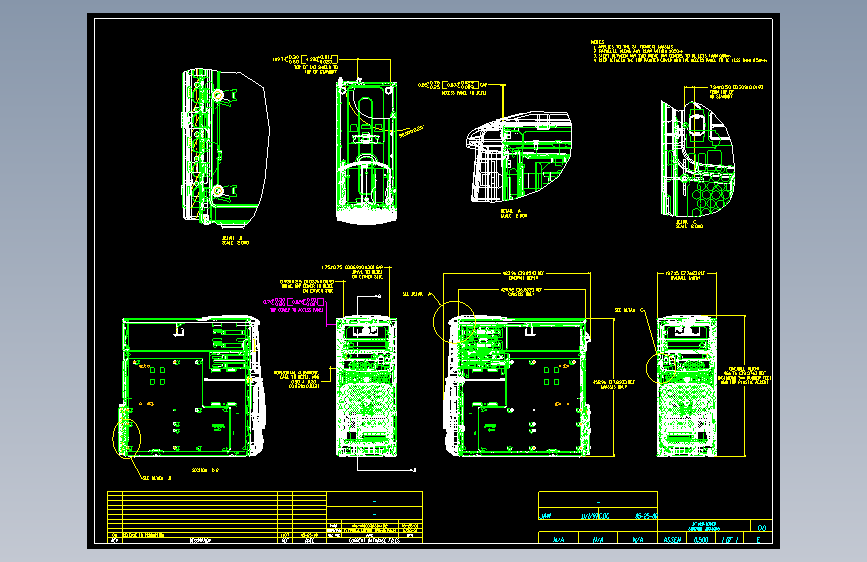867x562 pixels.
Task: Click the 05-25-00 date in title block
Action: (646, 516)
